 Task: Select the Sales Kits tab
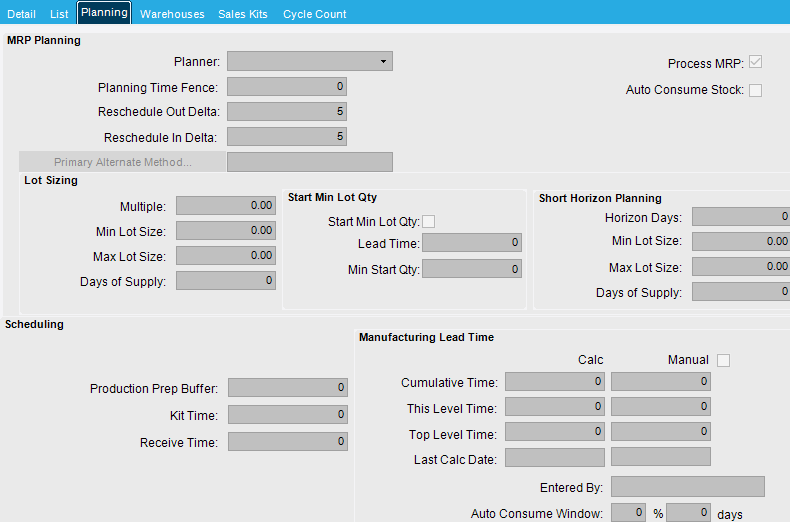click(243, 14)
